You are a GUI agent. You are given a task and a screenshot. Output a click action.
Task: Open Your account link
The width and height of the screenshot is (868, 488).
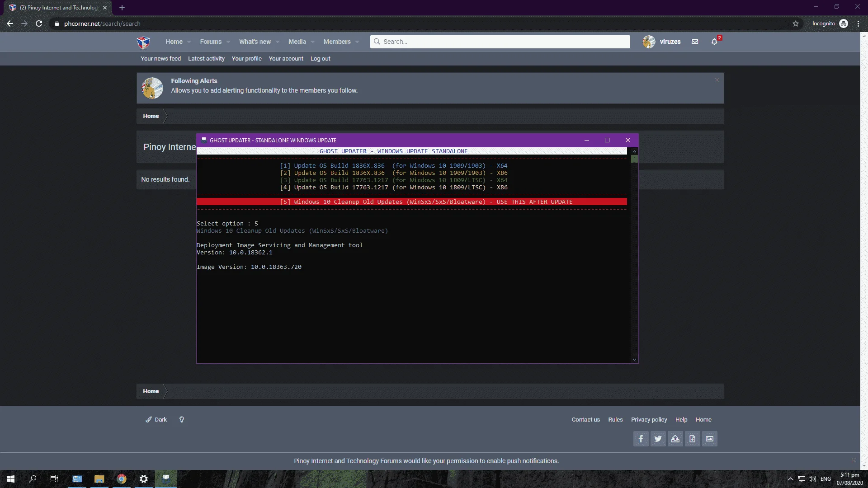(286, 59)
